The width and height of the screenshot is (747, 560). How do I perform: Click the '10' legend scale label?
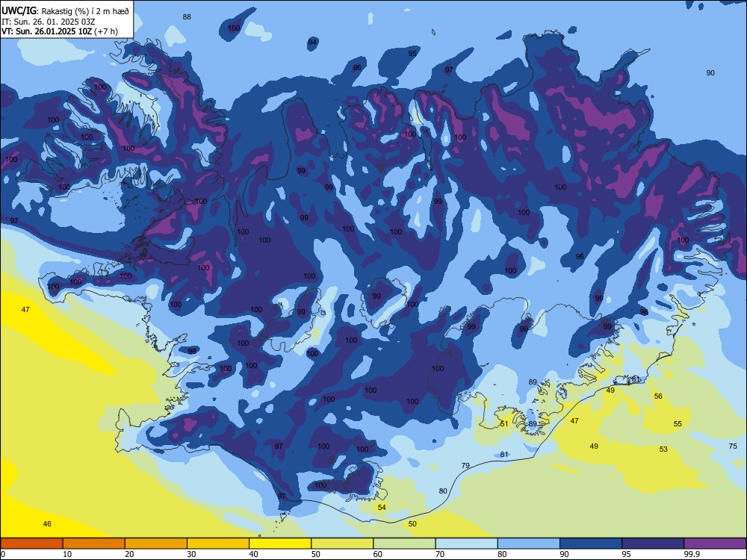point(67,554)
